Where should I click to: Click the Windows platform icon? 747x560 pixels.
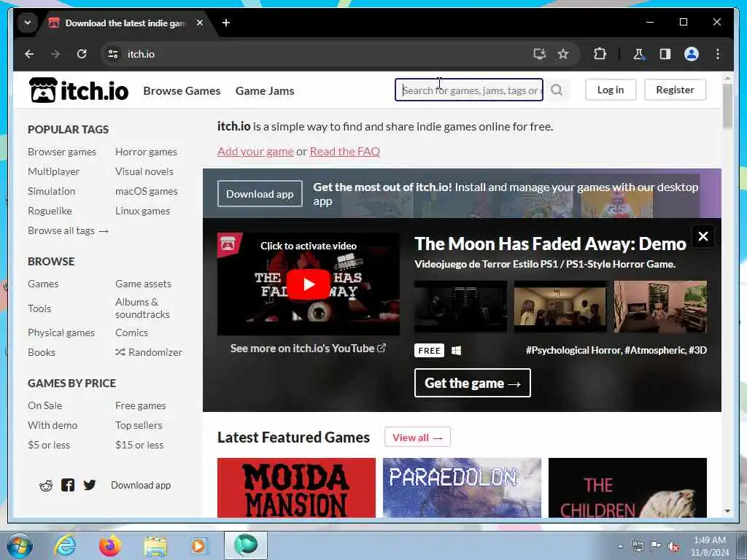coord(456,351)
